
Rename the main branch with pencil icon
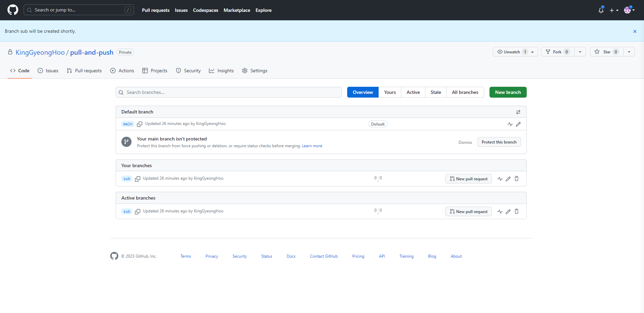[x=518, y=124]
